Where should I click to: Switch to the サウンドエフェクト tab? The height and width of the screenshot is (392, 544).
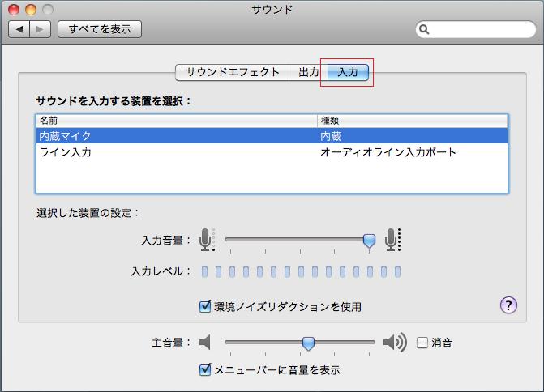coord(233,72)
